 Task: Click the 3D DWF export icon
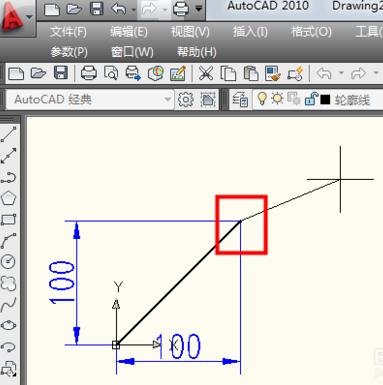tap(156, 73)
